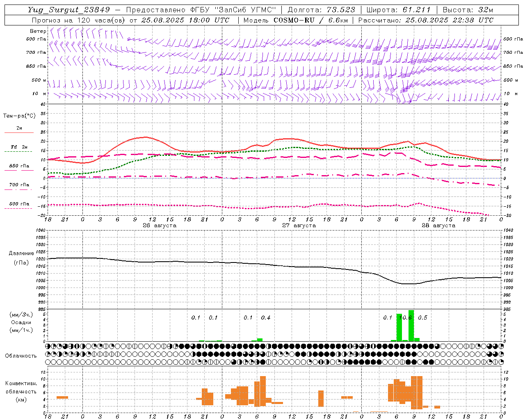Click the Широта: 61.211 header value
The width and height of the screenshot is (525, 420).
click(x=399, y=10)
